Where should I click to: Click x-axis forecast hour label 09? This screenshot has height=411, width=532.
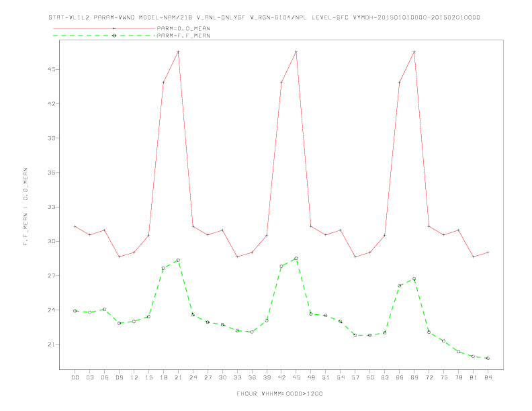(x=120, y=377)
